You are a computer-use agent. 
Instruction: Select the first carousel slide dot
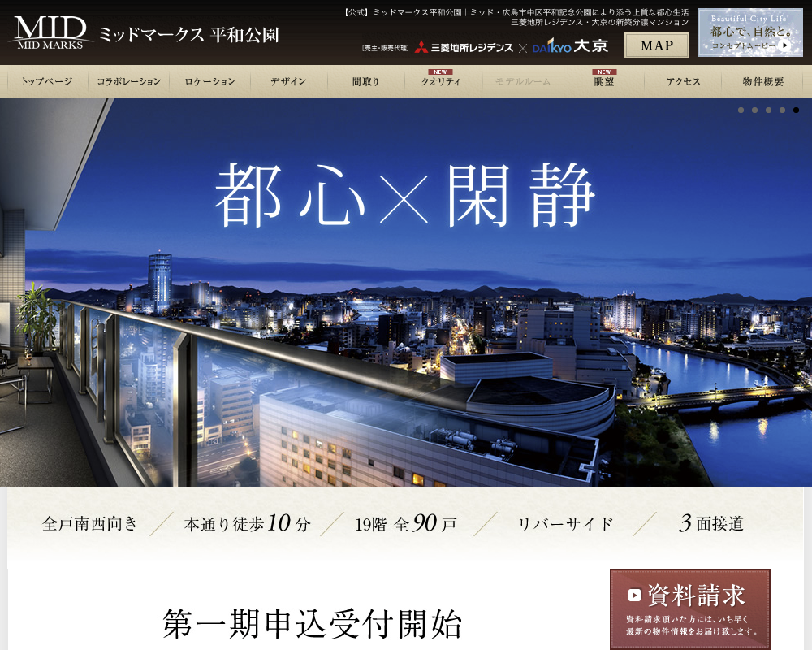741,110
